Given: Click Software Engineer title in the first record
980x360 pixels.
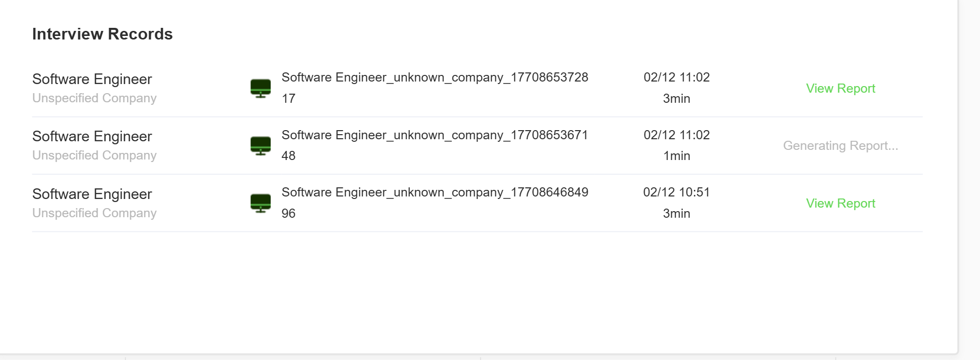Looking at the screenshot, I should 92,79.
